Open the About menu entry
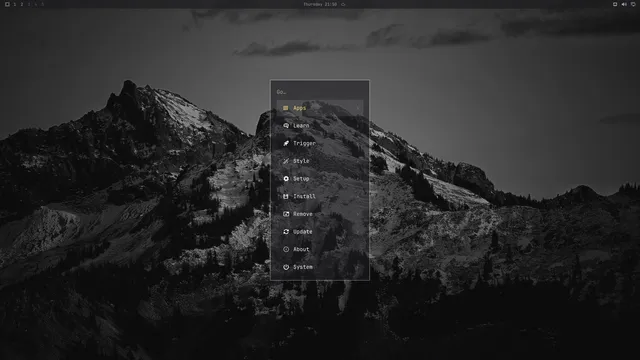The height and width of the screenshot is (360, 640). (320, 249)
